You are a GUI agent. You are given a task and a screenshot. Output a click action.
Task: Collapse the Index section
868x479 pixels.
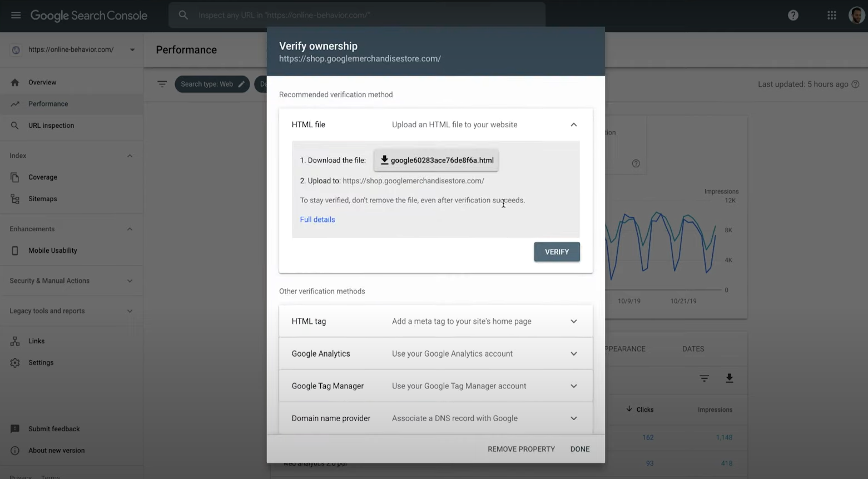130,156
